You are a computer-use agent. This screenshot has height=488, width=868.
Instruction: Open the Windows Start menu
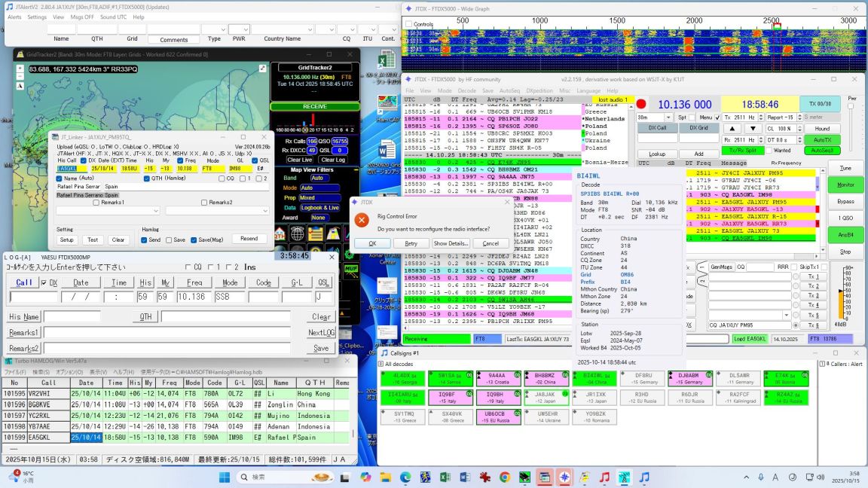pyautogui.click(x=224, y=477)
